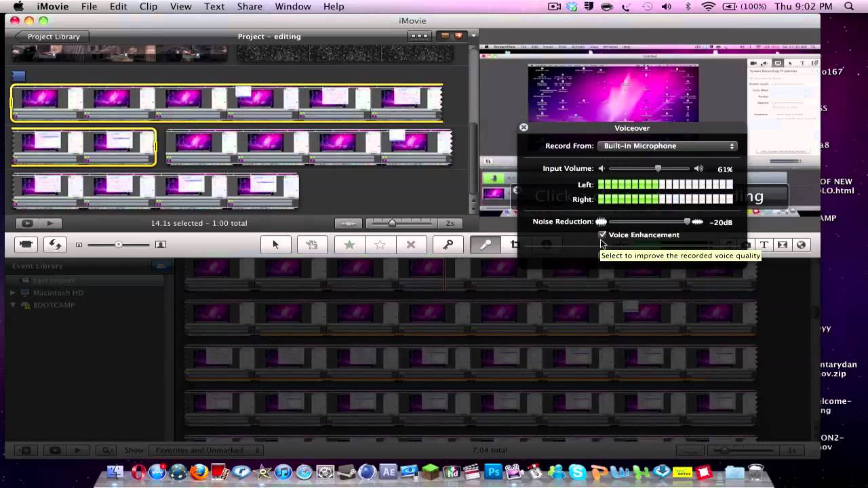Select the arrow pointer tool
This screenshot has height=488, width=868.
[x=276, y=245]
